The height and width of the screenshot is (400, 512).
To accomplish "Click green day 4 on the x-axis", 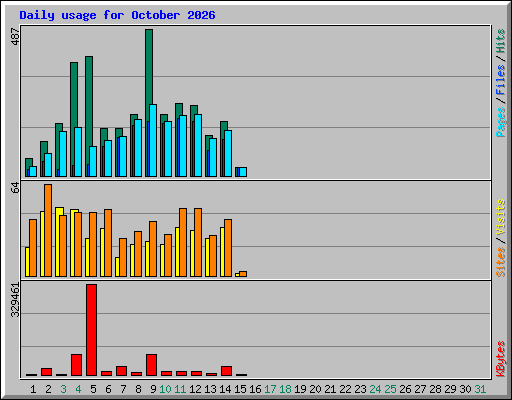I will click(x=78, y=389).
